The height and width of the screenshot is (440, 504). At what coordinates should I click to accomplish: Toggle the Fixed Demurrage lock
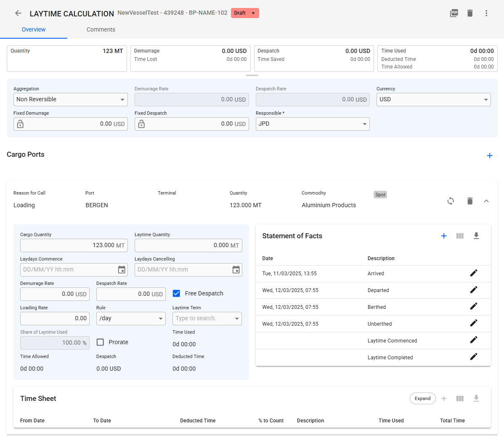(x=20, y=124)
